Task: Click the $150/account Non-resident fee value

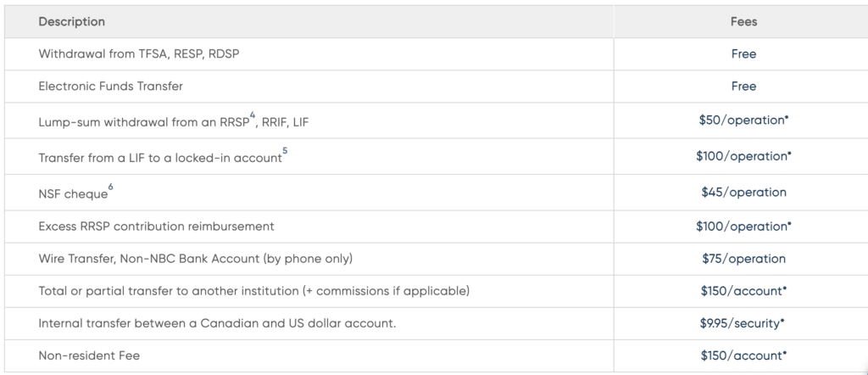Action: (743, 355)
